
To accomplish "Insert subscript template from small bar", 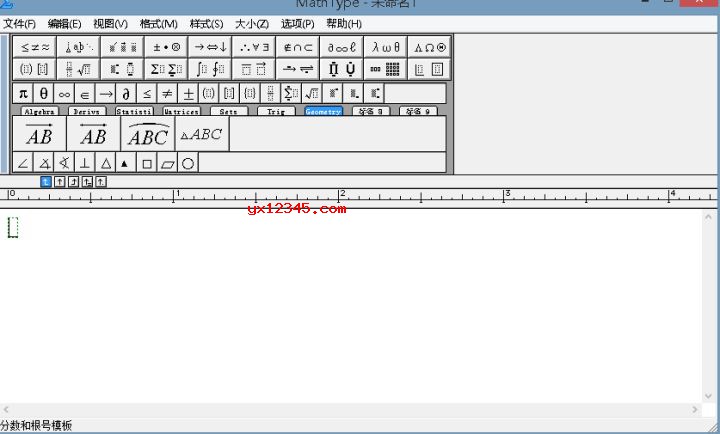I will click(354, 94).
